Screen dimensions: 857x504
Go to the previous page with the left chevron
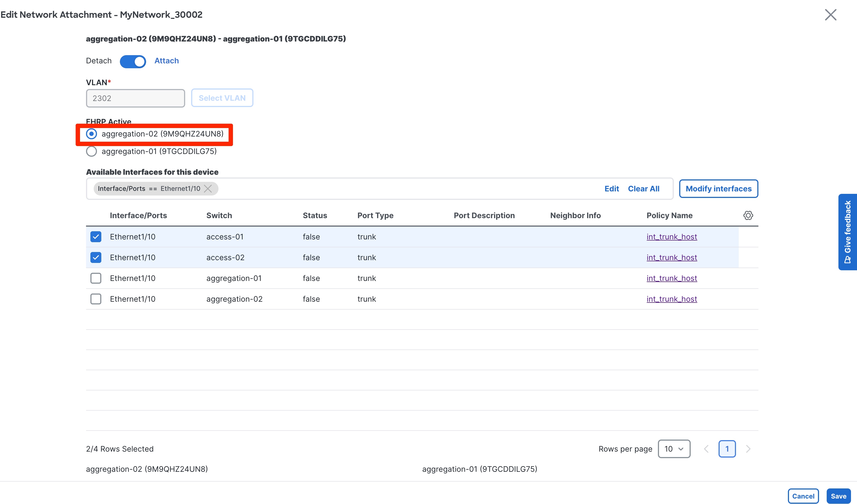(706, 449)
